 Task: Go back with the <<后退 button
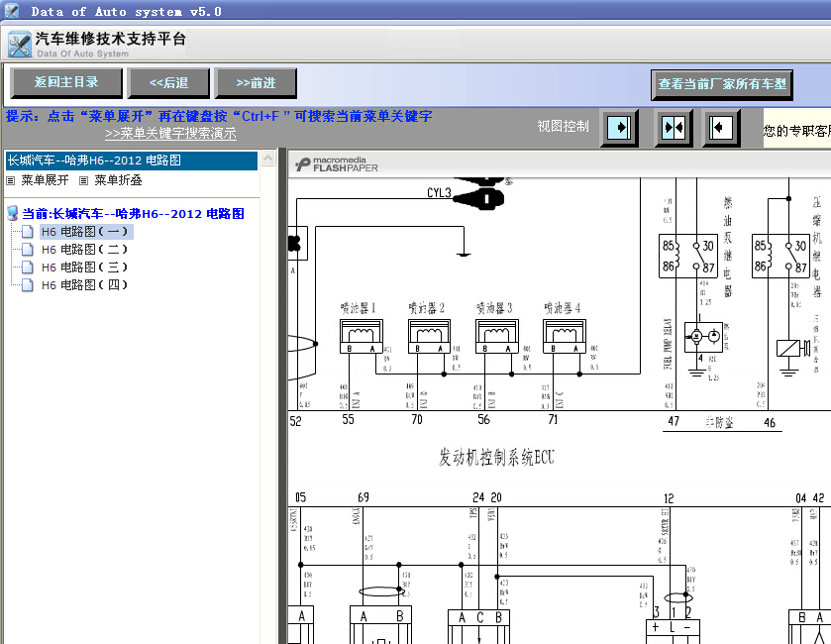coord(168,83)
